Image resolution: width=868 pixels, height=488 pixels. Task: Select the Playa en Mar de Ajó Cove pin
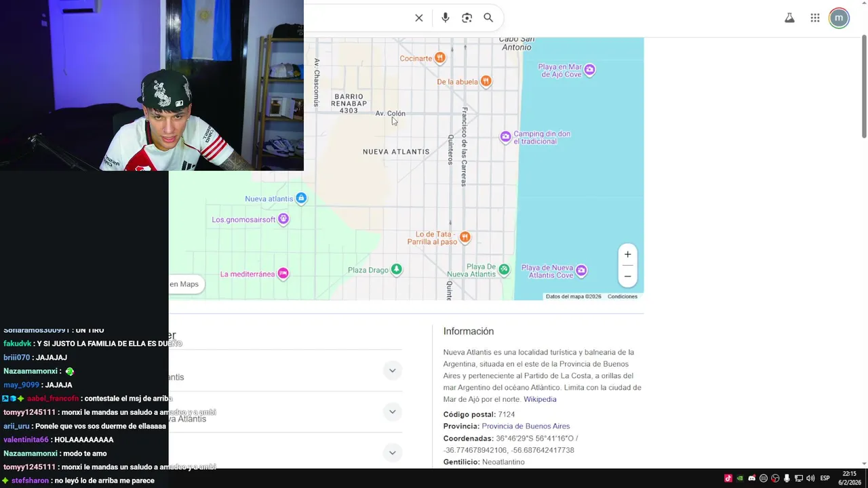pyautogui.click(x=590, y=70)
